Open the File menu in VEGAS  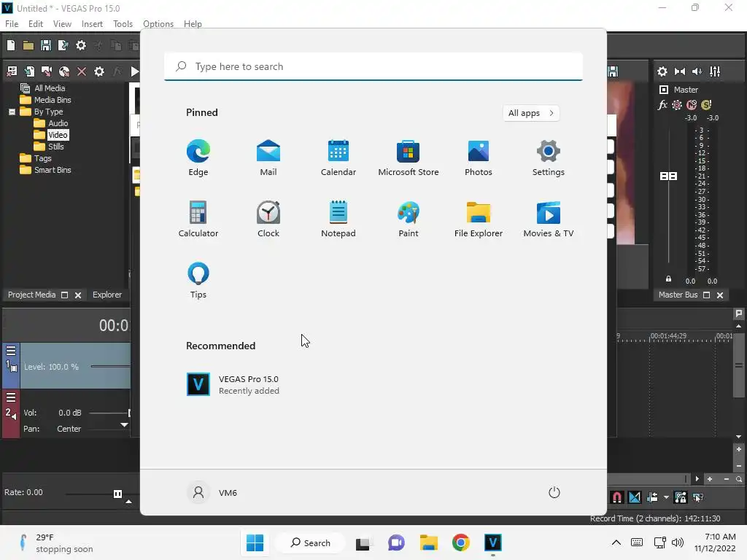tap(12, 24)
